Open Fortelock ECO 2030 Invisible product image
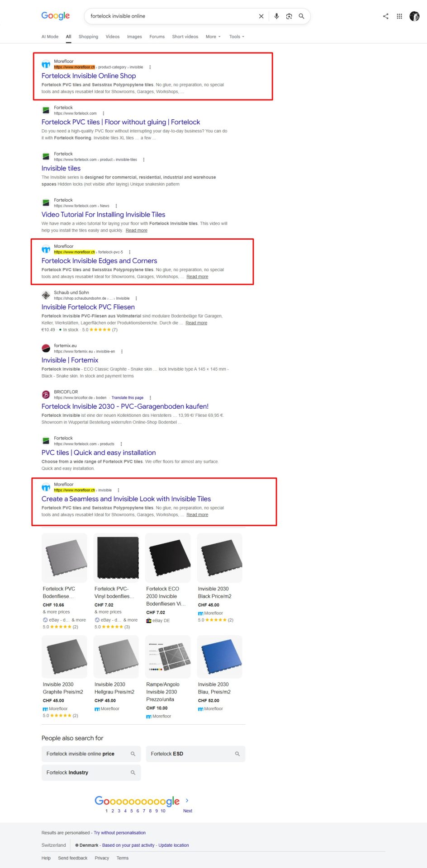The width and height of the screenshot is (427, 868). click(x=168, y=558)
